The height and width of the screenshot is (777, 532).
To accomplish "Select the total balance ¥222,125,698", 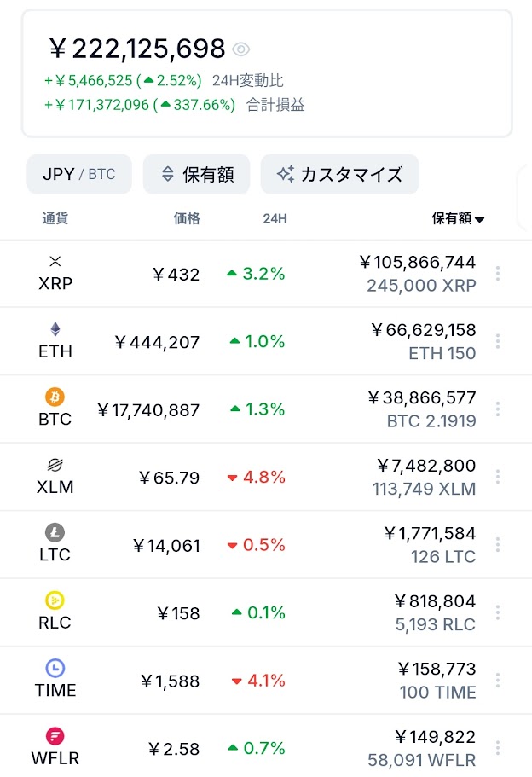I will 137,49.
